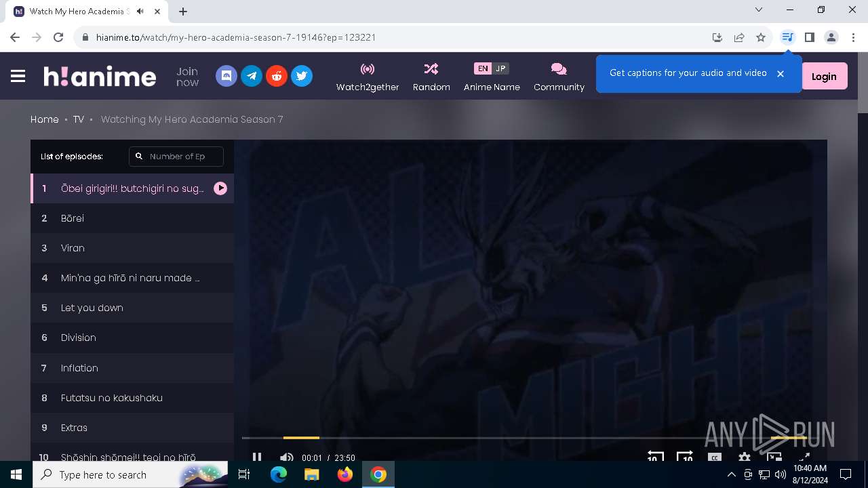Toggle video closed captions CC
Viewport: 868px width, 488px height.
pos(714,457)
